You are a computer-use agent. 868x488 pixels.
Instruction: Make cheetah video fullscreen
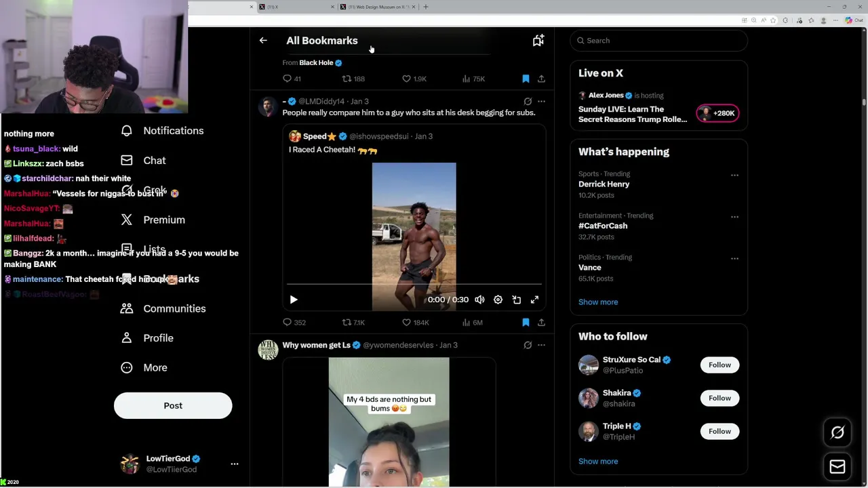tap(534, 300)
